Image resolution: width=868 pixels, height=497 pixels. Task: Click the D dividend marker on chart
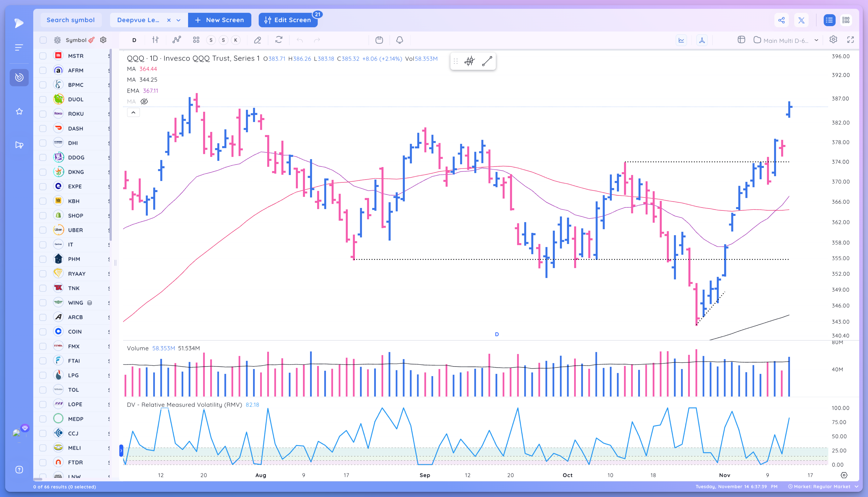click(497, 334)
